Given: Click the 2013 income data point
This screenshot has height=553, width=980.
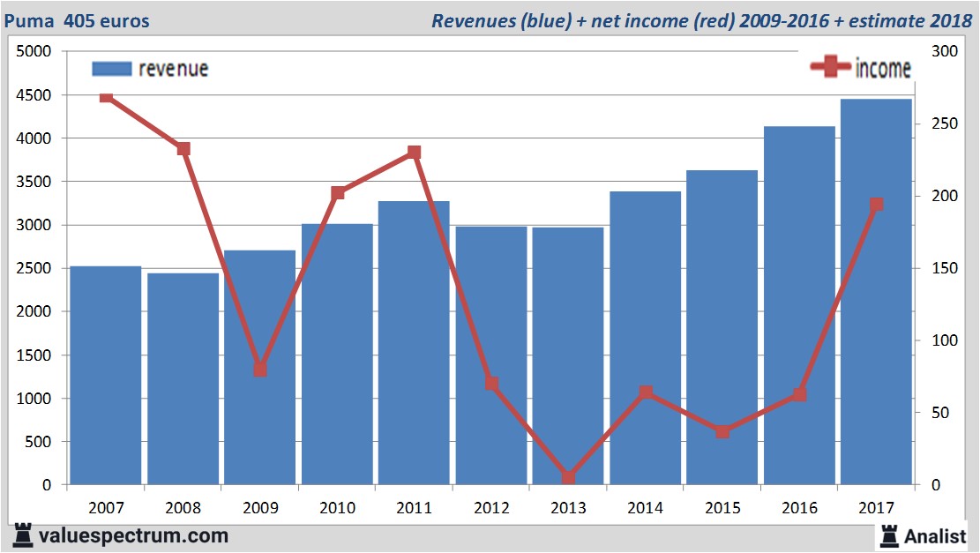Looking at the screenshot, I should 568,477.
